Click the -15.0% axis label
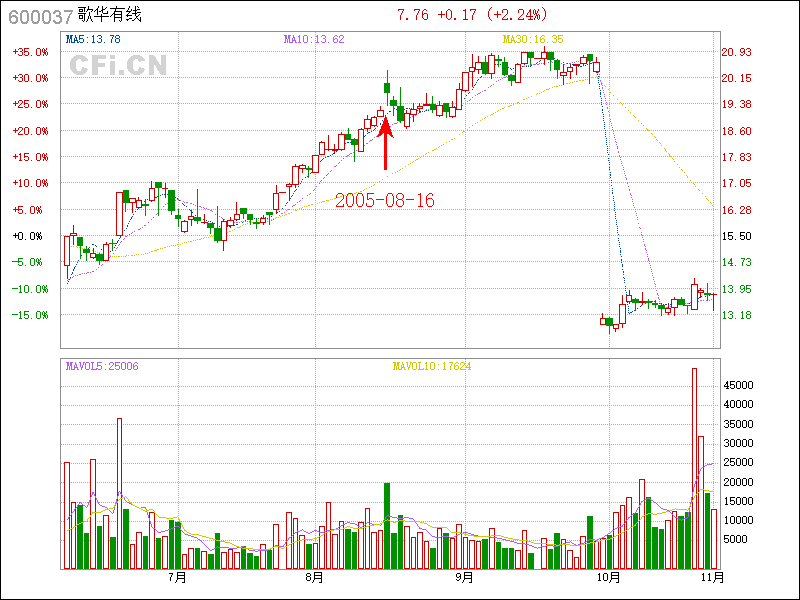 coord(30,315)
